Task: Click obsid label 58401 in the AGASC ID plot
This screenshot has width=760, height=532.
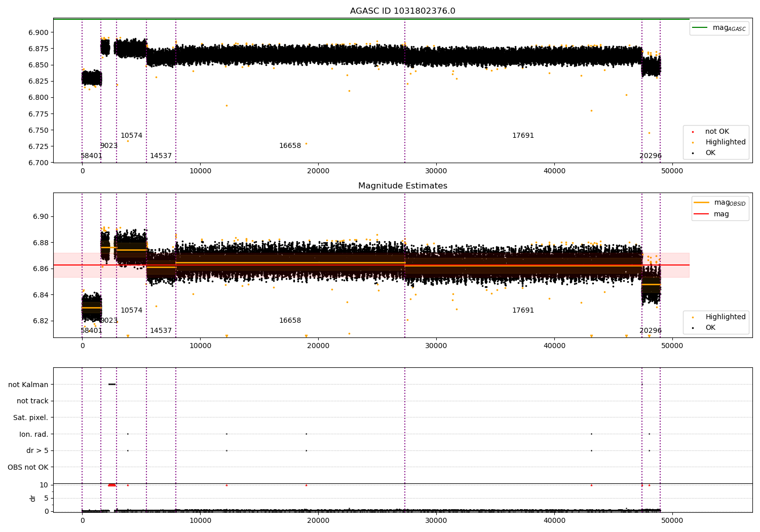Action: [91, 156]
